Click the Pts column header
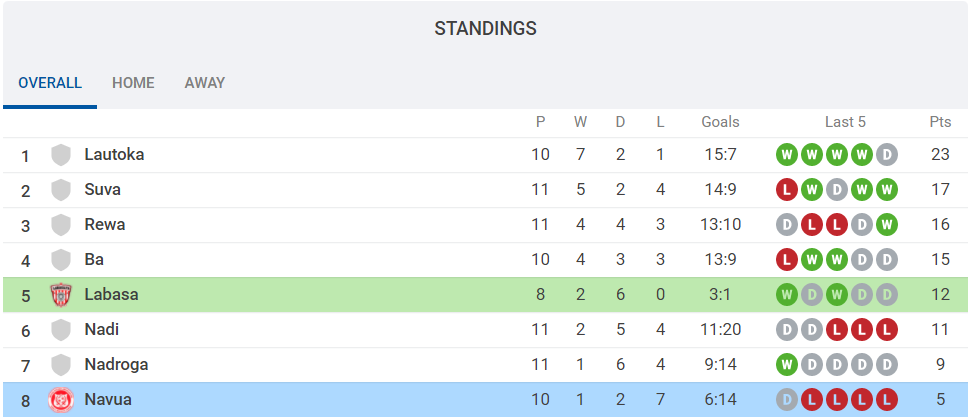Image resolution: width=970 pixels, height=420 pixels. click(940, 122)
